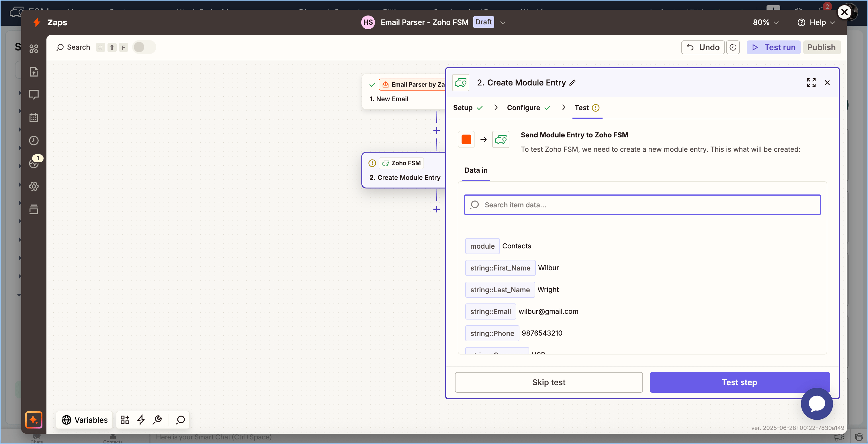Toggle the switch next to Search

click(144, 47)
